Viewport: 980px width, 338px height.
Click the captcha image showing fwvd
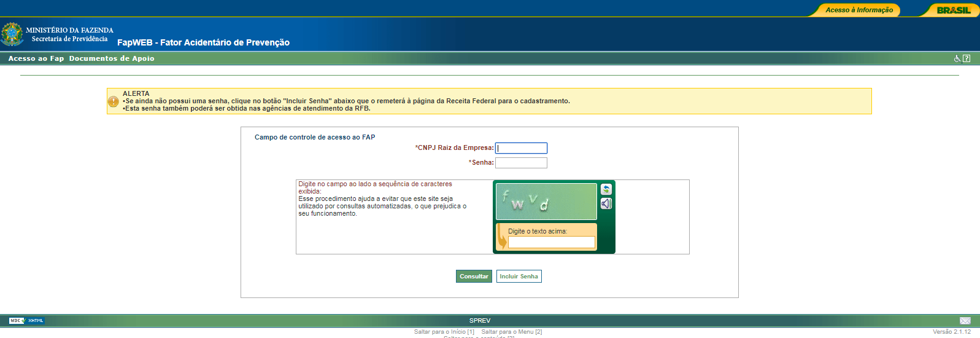point(546,202)
